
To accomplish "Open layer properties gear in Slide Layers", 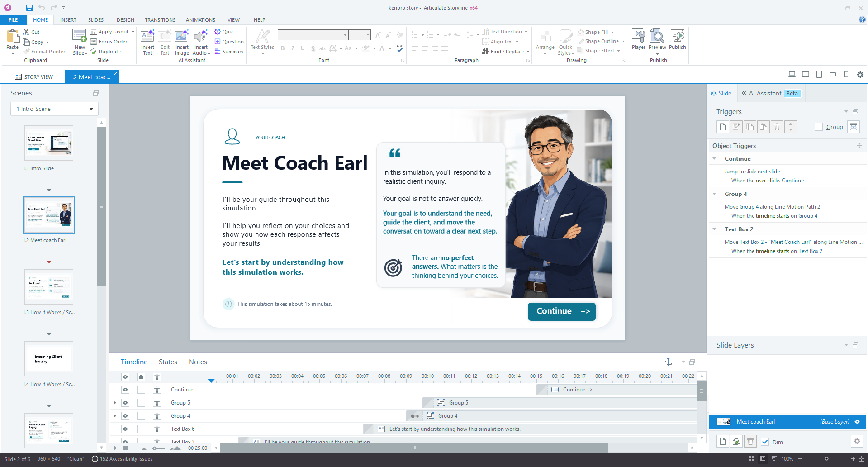I will click(x=857, y=441).
